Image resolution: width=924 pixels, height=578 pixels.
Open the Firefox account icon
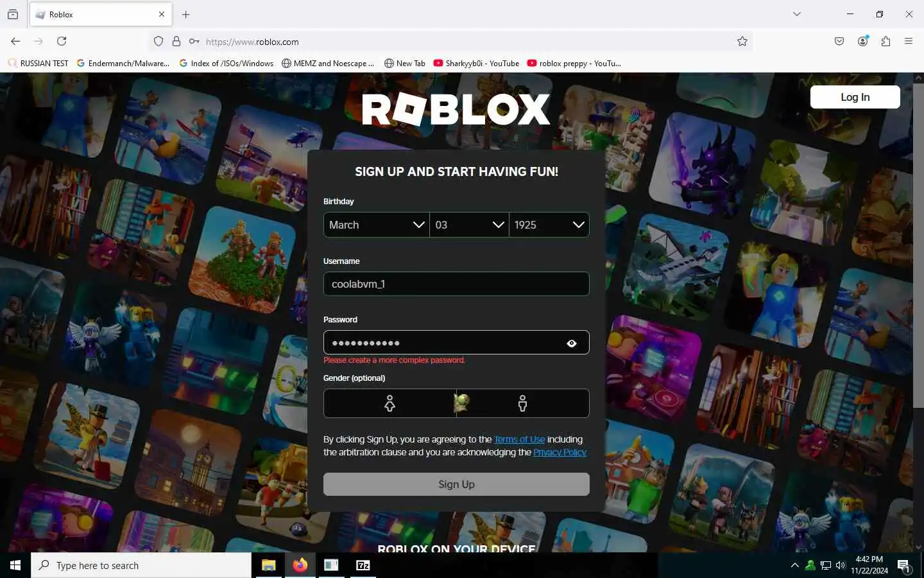click(x=863, y=41)
